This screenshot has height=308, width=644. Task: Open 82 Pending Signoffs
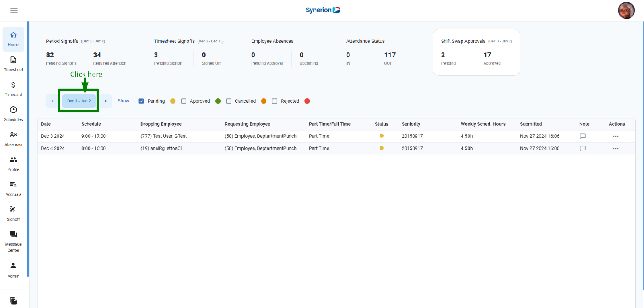click(x=61, y=58)
